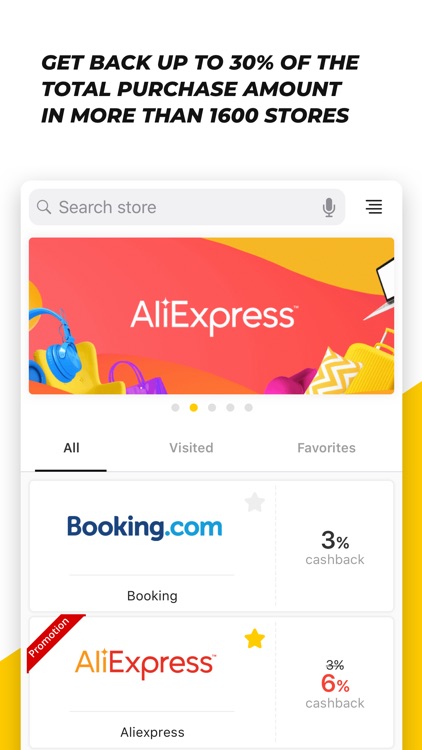Open the Booking.com store logo
The height and width of the screenshot is (750, 422).
pyautogui.click(x=144, y=528)
